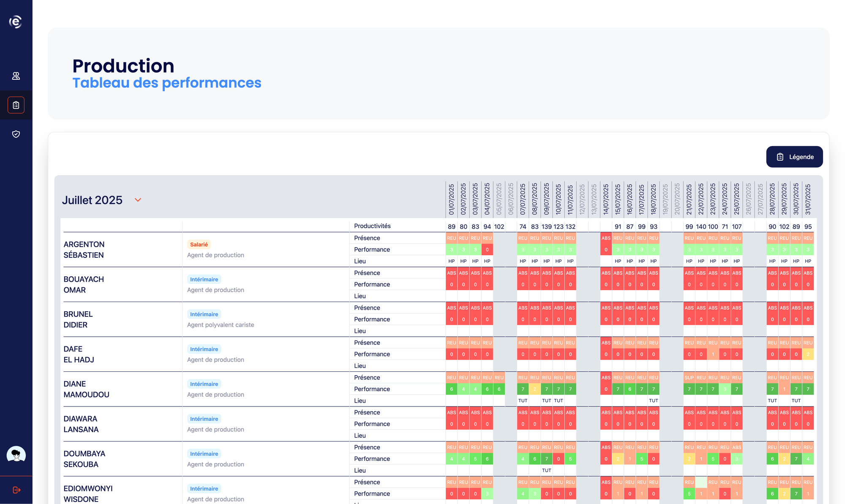Click the clipboard icon in Légende button
Screen dimensions: 845x504
coord(780,157)
